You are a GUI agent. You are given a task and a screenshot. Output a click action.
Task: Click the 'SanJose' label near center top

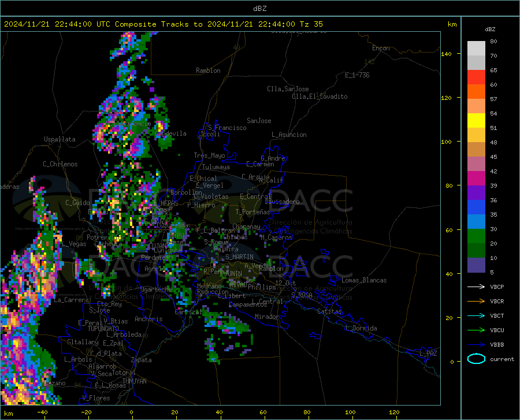[259, 121]
